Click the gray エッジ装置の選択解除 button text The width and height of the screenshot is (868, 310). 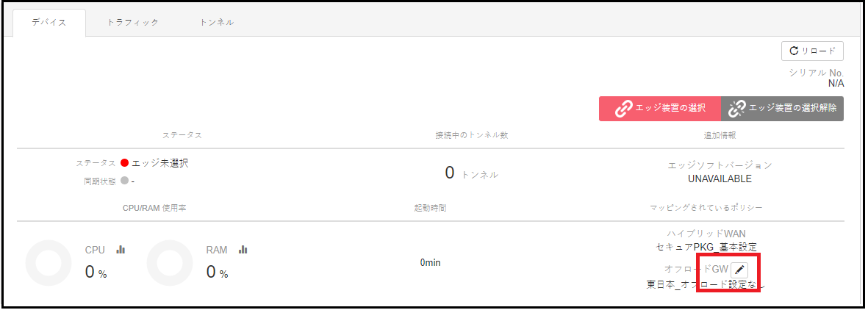(x=793, y=109)
